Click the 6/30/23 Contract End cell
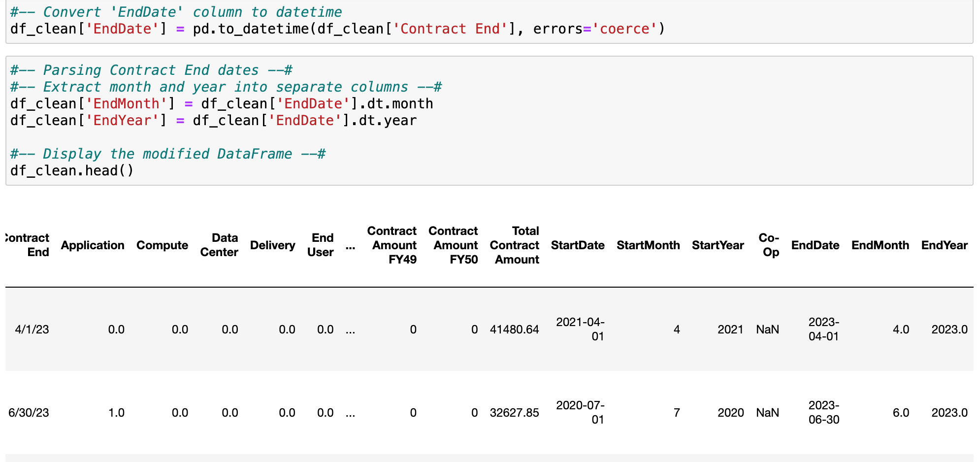The height and width of the screenshot is (462, 980). (29, 413)
